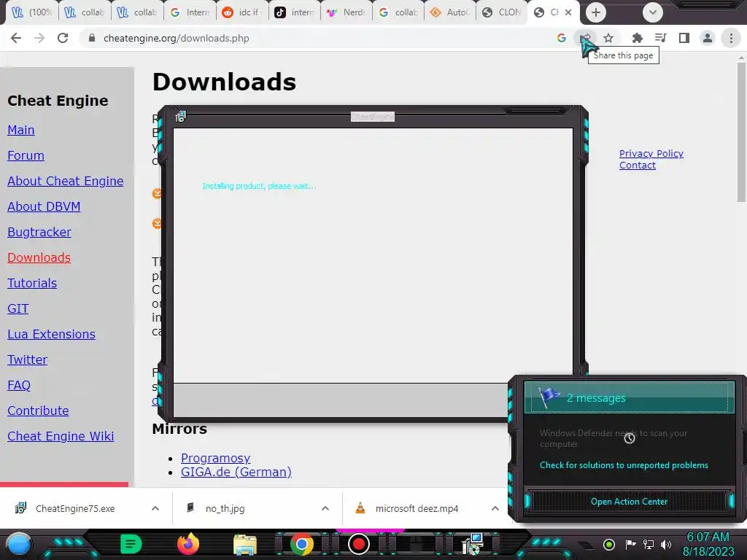747x560 pixels.
Task: Open the GIT link
Action: tap(18, 308)
